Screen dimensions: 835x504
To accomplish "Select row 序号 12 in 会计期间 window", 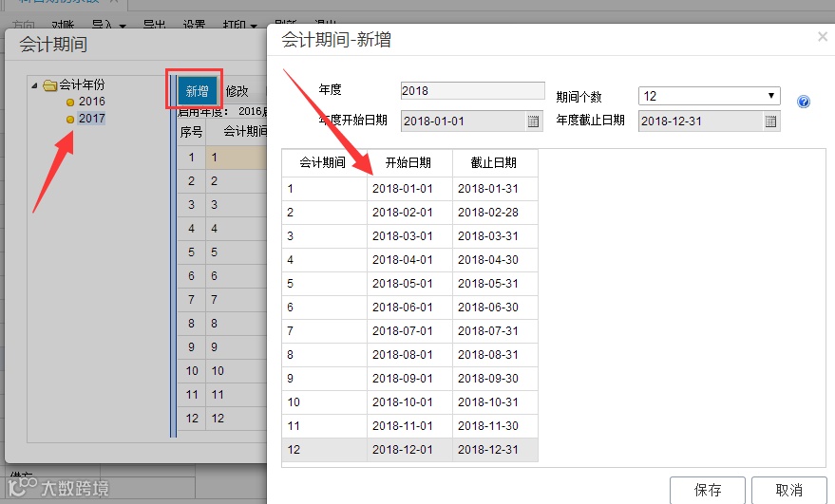I will [191, 419].
